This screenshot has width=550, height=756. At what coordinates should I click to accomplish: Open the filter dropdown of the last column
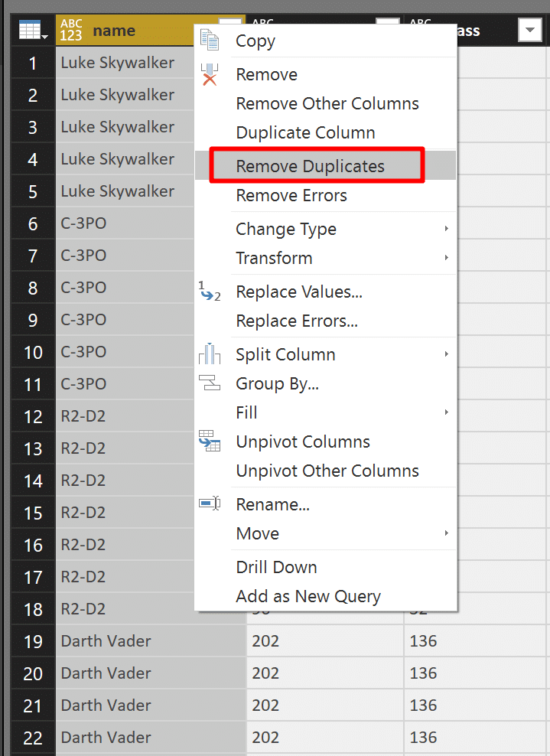click(530, 31)
